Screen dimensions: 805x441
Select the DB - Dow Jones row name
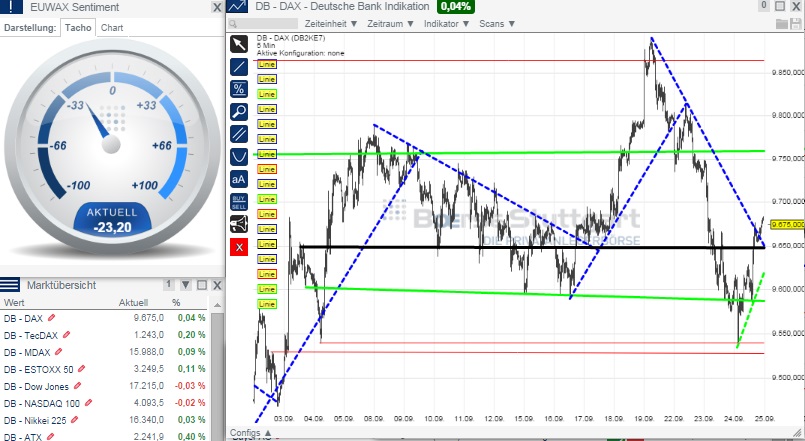click(36, 386)
